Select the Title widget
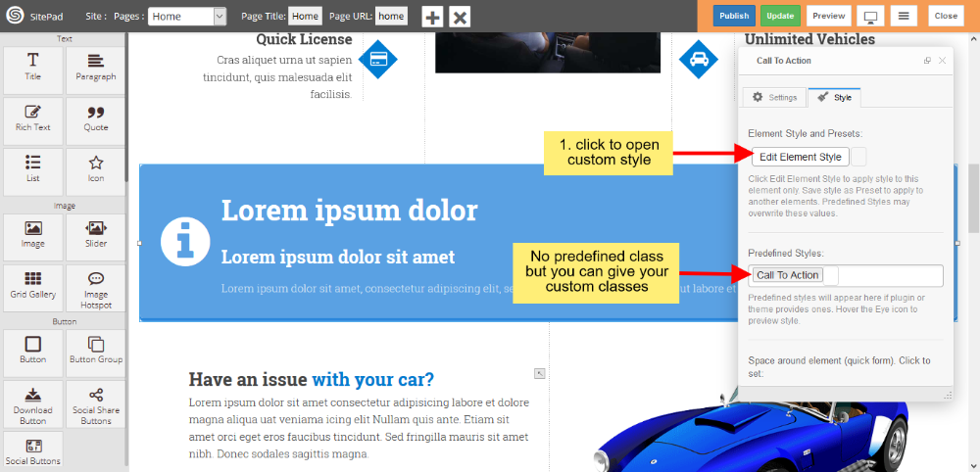Viewport: 980px width, 472px height. point(33,70)
